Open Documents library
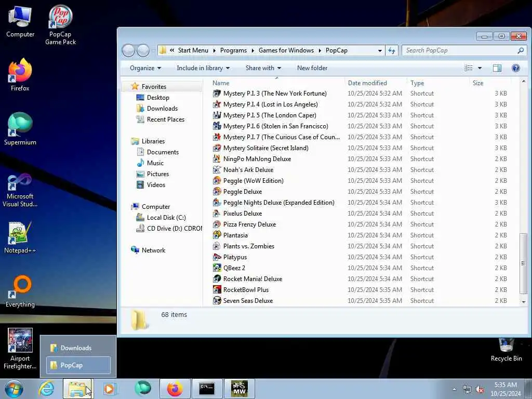Viewport: 532px width, 399px height. click(x=163, y=152)
